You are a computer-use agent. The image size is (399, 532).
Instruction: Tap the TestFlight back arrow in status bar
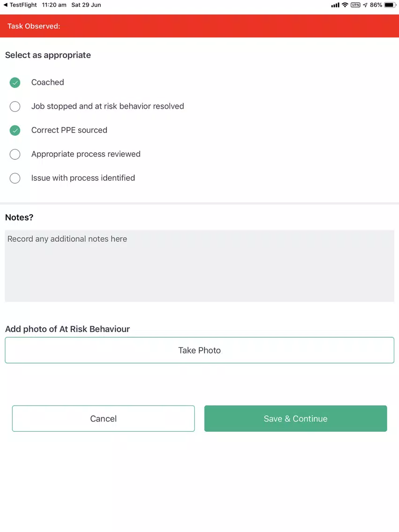6,5
